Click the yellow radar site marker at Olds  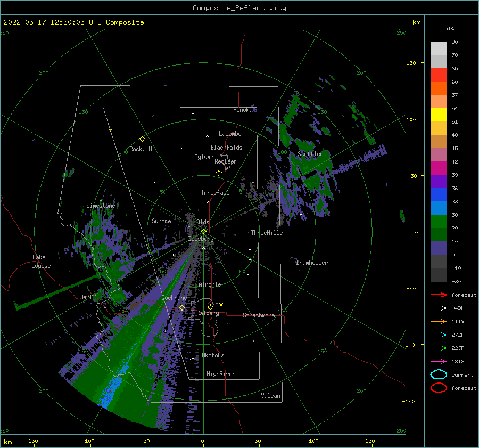click(203, 232)
